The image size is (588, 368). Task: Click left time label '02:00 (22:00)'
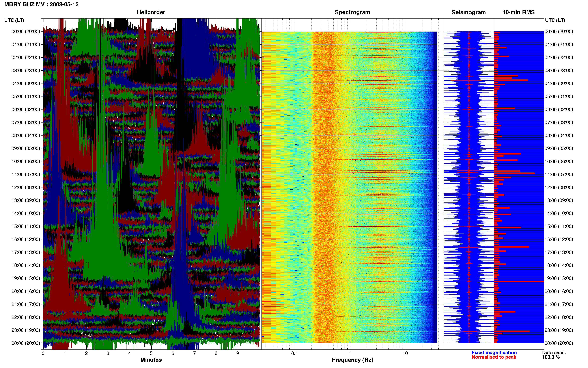pyautogui.click(x=26, y=57)
